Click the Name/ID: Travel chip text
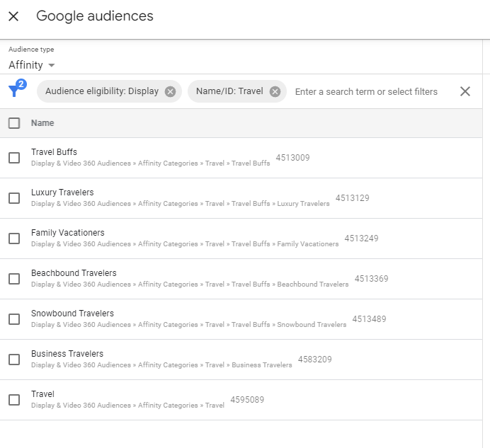The height and width of the screenshot is (448, 490). (229, 91)
